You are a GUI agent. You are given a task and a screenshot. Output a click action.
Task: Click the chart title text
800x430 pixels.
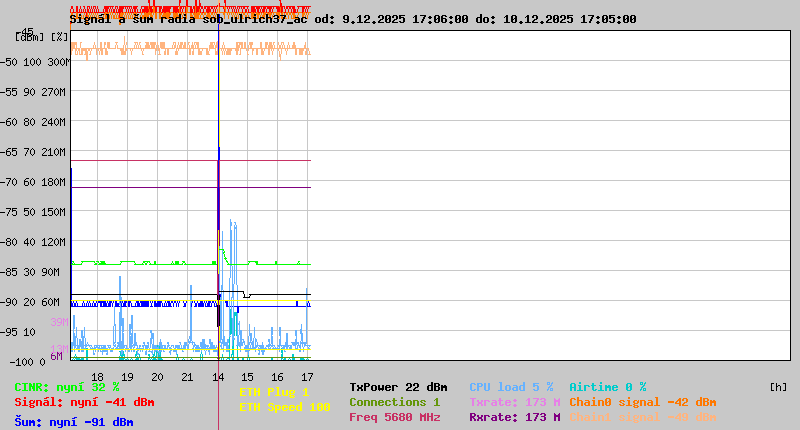click(x=352, y=19)
